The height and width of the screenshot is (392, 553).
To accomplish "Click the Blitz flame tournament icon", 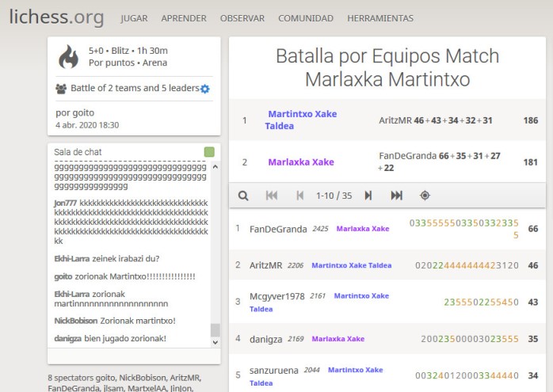I will 70,56.
